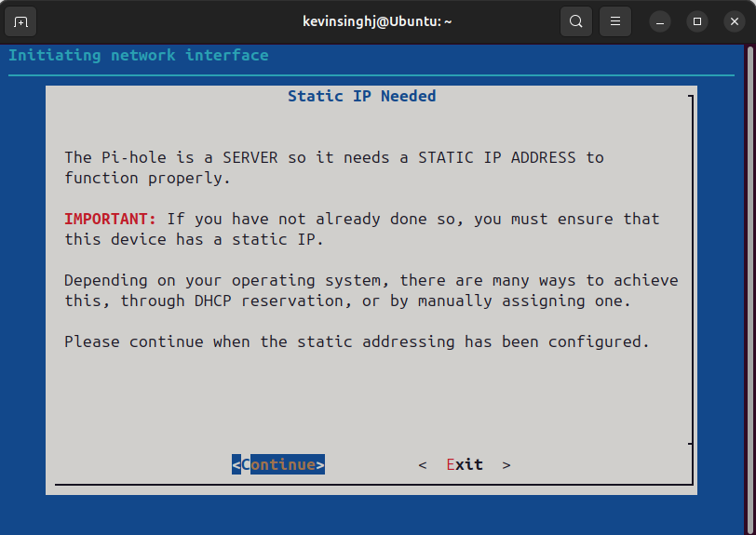The width and height of the screenshot is (756, 535).
Task: Maximize the terminal window
Action: [697, 21]
